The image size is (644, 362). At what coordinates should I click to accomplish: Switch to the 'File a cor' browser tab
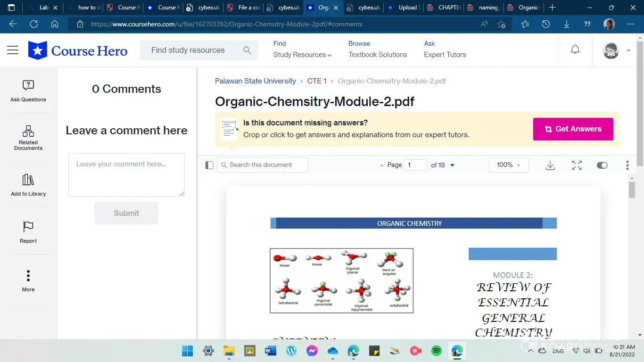(243, 8)
